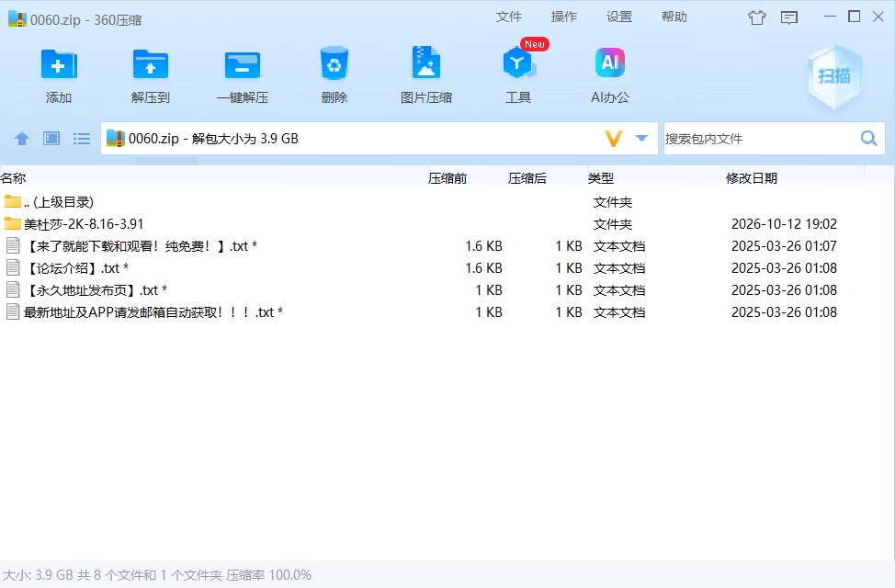Screen dimensions: 895x588
Task: Click the folder icon of 美杜莎-2K-8.16-3.91
Action: pyautogui.click(x=13, y=223)
